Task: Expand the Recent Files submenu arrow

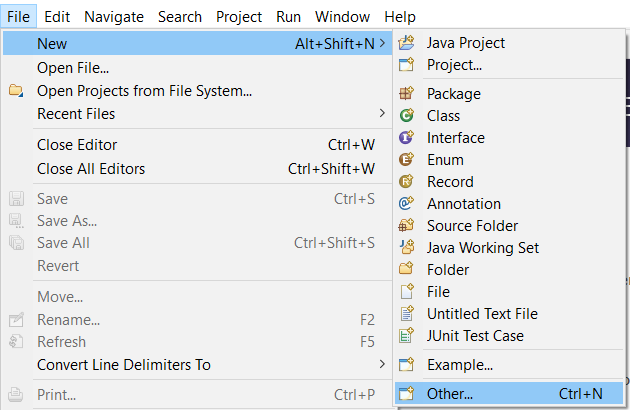Action: [381, 114]
